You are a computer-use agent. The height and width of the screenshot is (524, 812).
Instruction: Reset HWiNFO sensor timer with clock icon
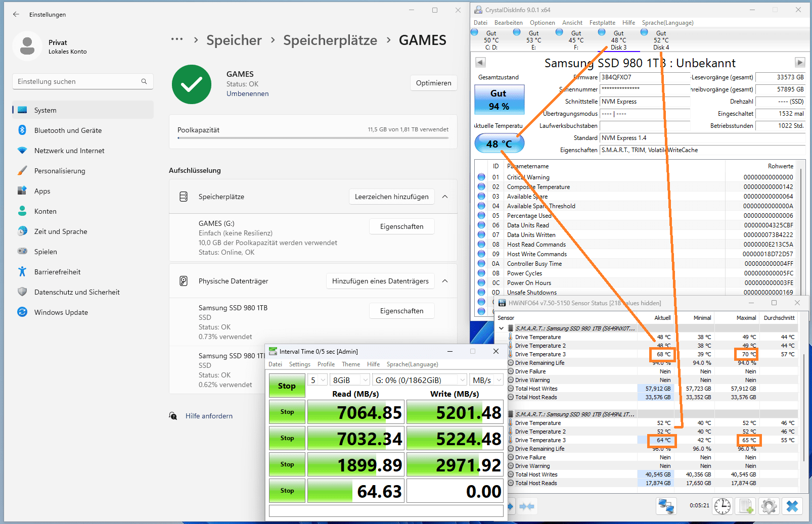(723, 506)
